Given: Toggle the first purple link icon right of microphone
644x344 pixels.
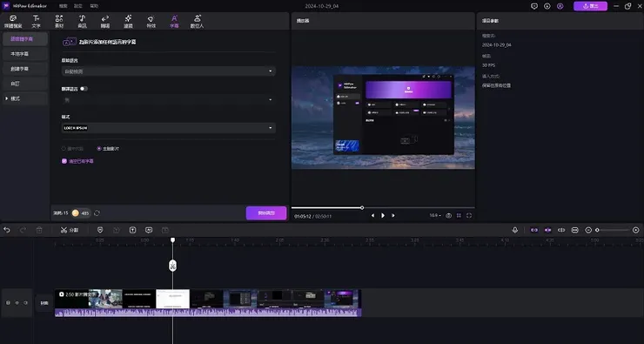Looking at the screenshot, I should [x=534, y=230].
